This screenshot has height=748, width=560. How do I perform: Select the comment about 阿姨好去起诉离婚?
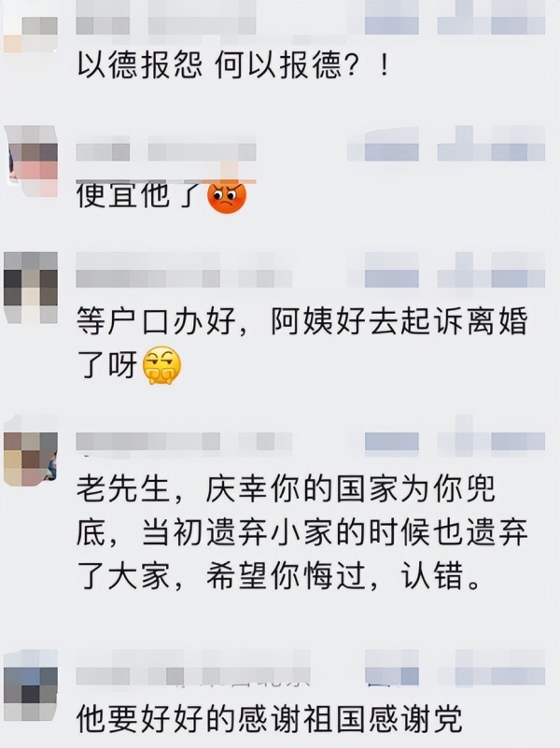tap(302, 344)
